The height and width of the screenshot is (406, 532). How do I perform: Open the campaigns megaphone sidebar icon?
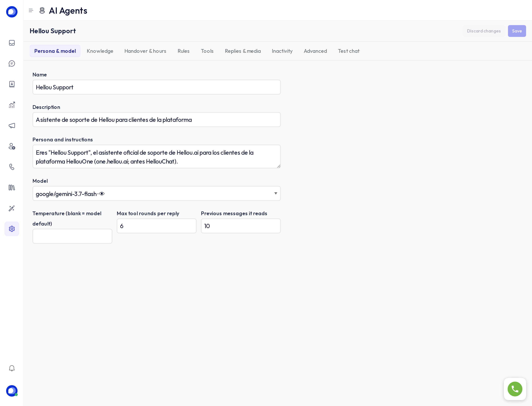[x=12, y=126]
